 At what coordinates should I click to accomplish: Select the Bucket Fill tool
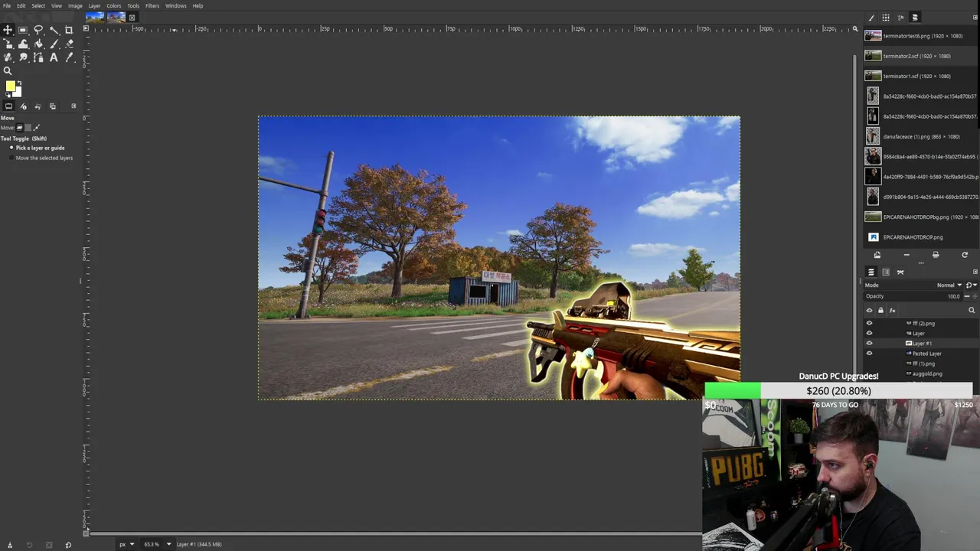tap(38, 44)
